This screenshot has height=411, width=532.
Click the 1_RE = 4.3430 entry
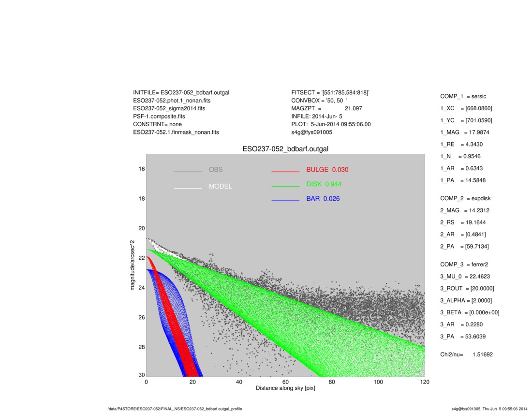pyautogui.click(x=461, y=144)
